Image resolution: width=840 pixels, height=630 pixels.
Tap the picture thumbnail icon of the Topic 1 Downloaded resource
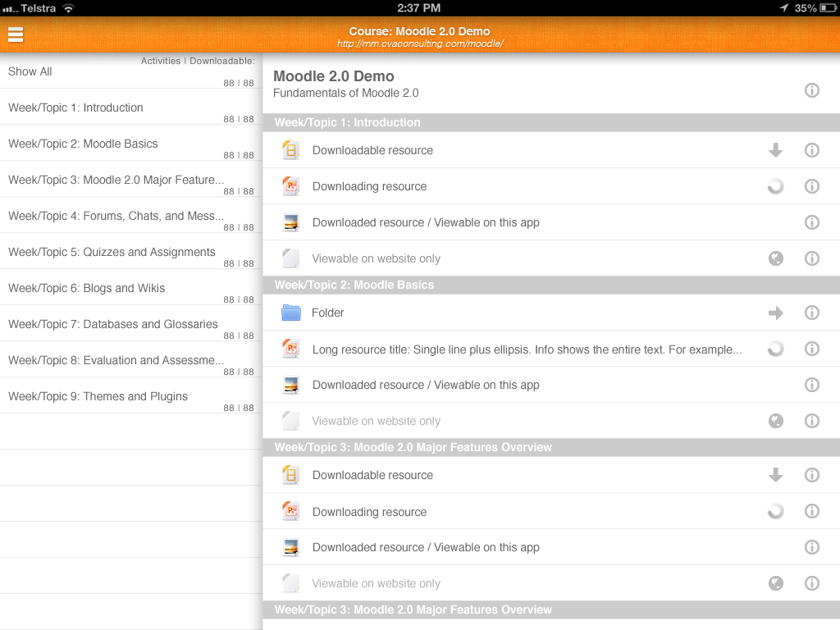click(291, 222)
